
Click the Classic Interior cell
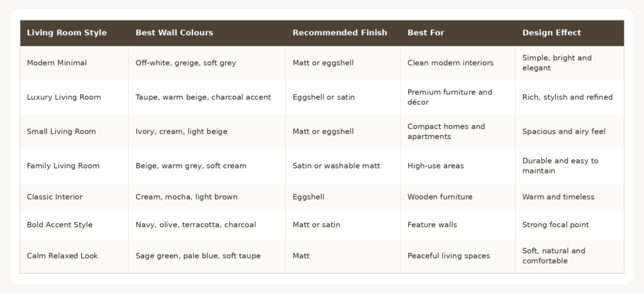click(74, 197)
